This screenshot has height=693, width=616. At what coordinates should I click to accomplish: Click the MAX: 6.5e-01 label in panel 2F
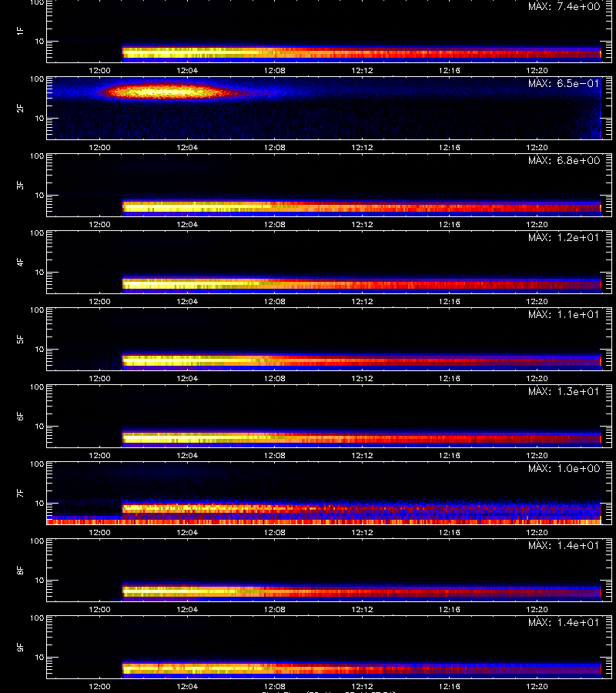pos(564,83)
